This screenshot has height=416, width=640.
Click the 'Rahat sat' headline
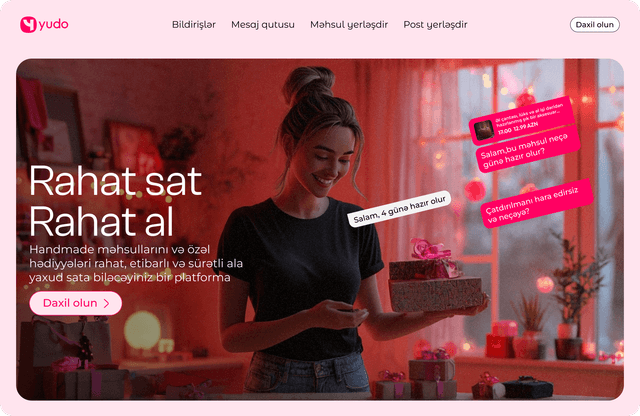pos(116,181)
